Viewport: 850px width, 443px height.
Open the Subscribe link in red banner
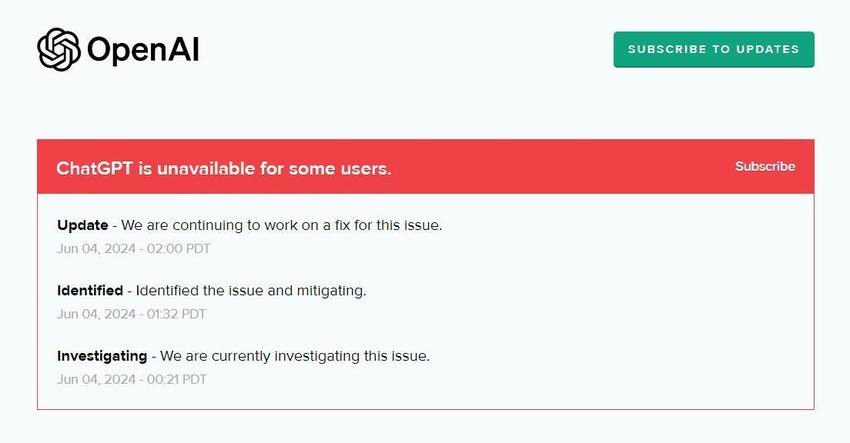(x=765, y=166)
